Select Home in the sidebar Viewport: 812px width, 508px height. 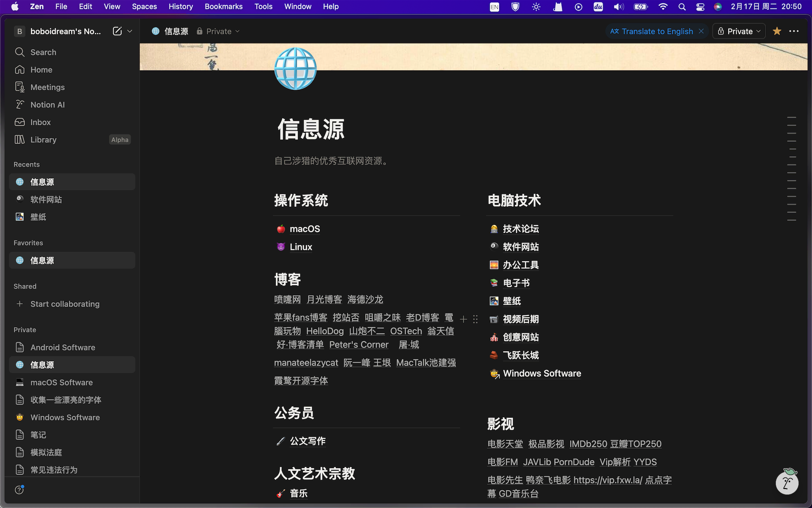pos(41,69)
